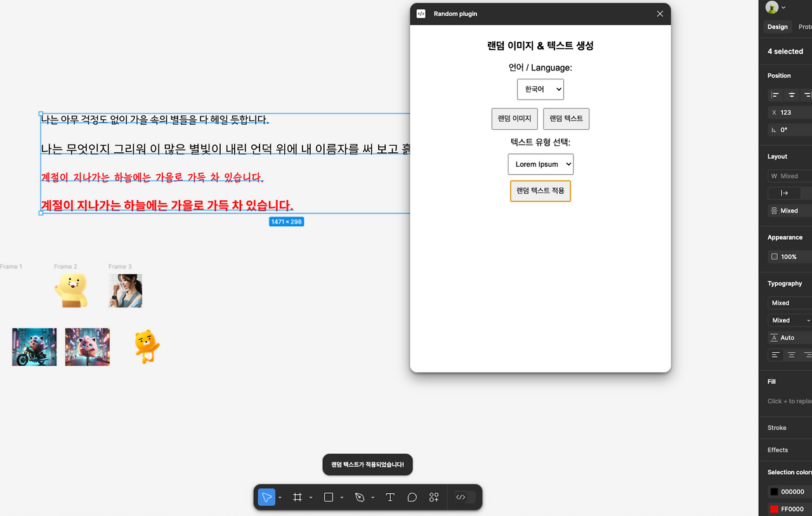Open the Actions/plugins icon in toolbar

point(434,497)
